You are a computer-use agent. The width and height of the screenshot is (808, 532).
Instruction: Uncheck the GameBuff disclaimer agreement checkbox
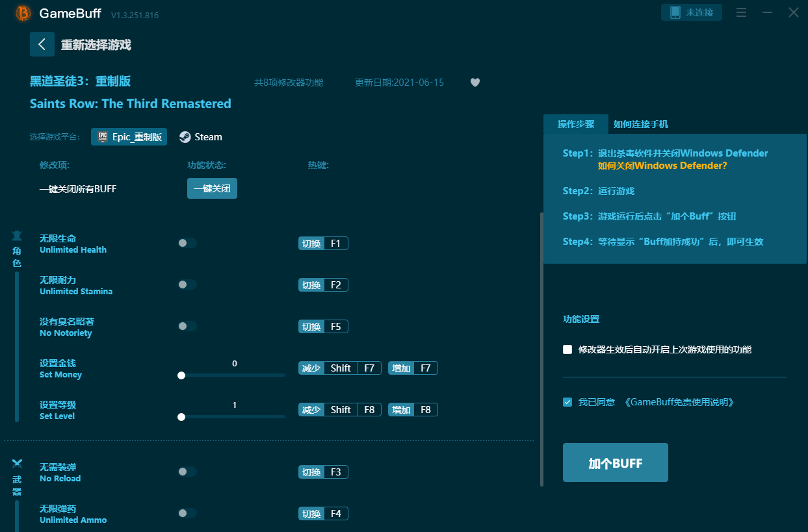click(567, 402)
